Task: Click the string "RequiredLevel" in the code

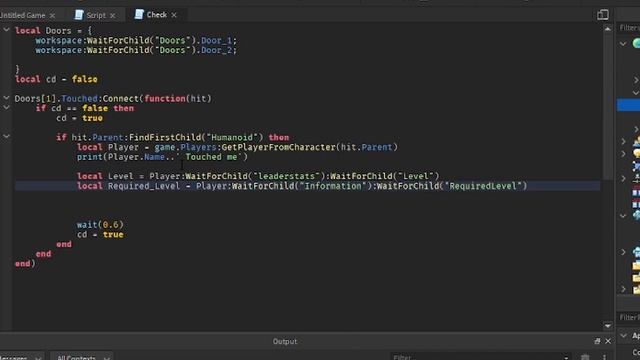Action: point(483,186)
